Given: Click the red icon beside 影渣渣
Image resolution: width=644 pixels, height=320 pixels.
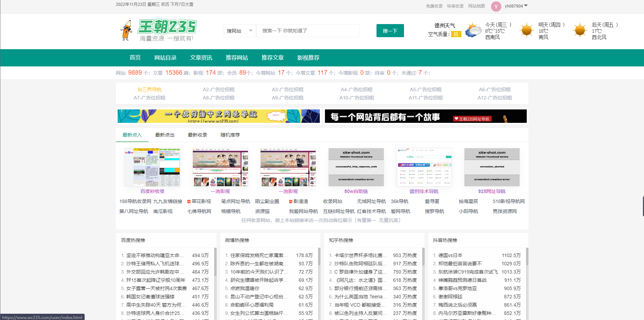Looking at the screenshot, I should coord(291,202).
